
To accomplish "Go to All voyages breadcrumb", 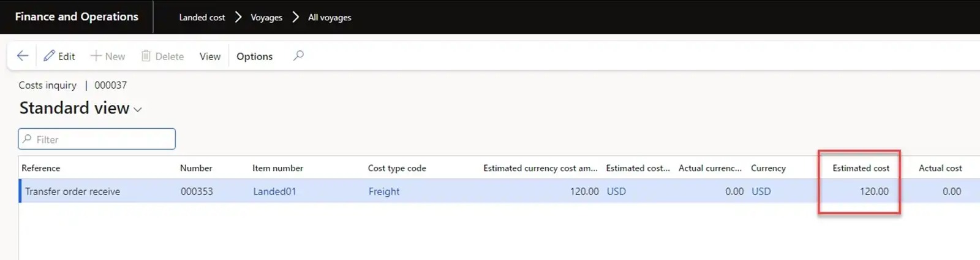I will tap(330, 17).
